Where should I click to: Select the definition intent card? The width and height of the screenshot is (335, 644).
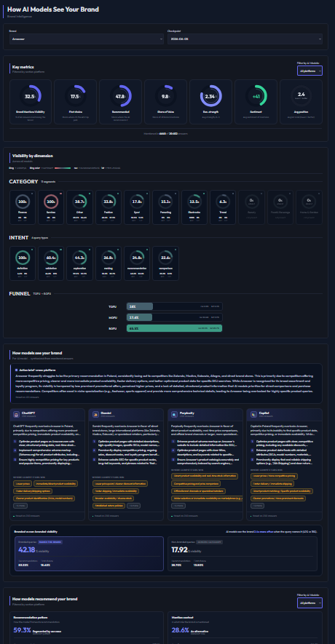point(23,263)
